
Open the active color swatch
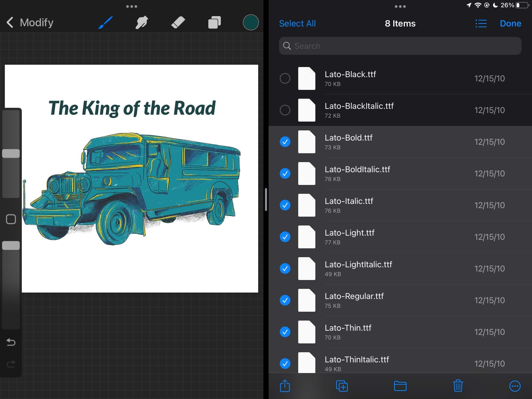tap(251, 23)
